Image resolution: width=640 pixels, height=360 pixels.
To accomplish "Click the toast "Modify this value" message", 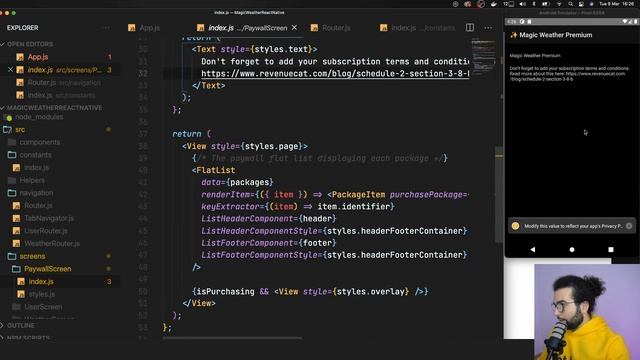I will (x=573, y=226).
